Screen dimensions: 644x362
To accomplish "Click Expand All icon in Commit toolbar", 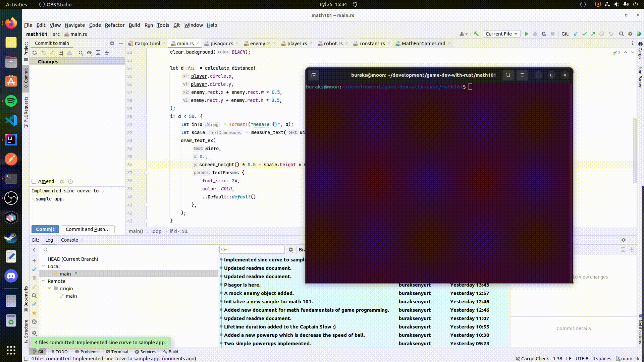I will pyautogui.click(x=98, y=53).
